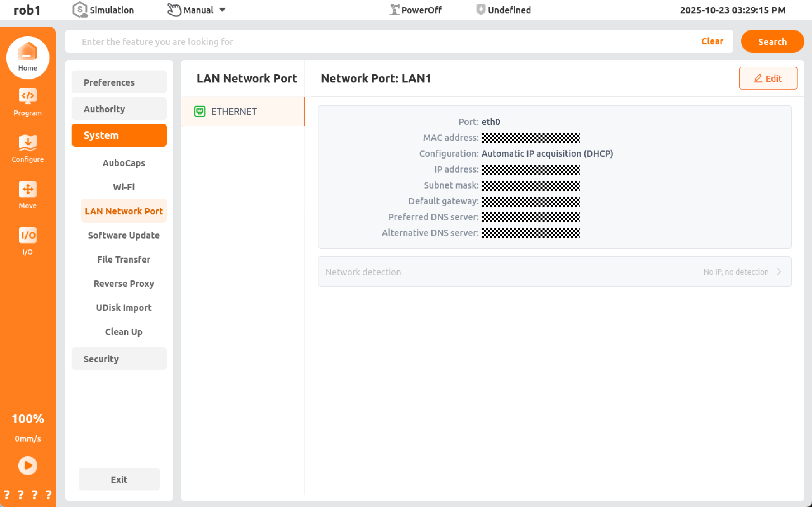The width and height of the screenshot is (812, 507).
Task: Click the play button above sidebar bottom
Action: tap(27, 465)
